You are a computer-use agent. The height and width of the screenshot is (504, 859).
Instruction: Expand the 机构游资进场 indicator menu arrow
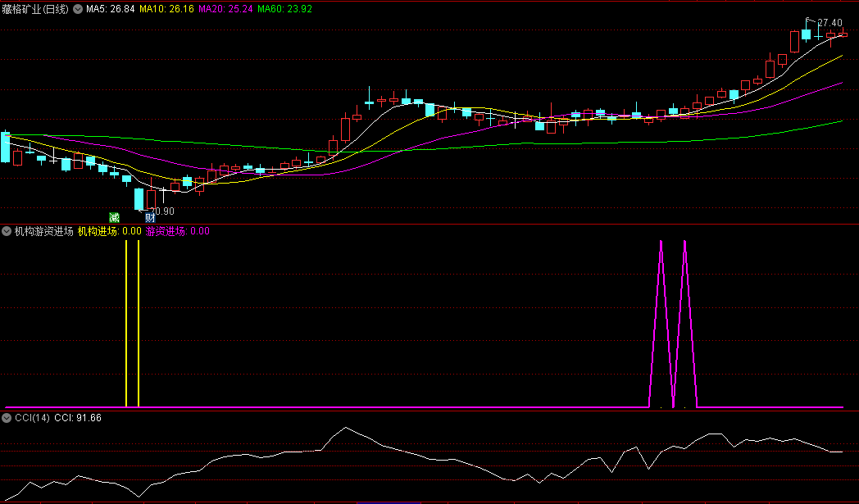pyautogui.click(x=6, y=231)
